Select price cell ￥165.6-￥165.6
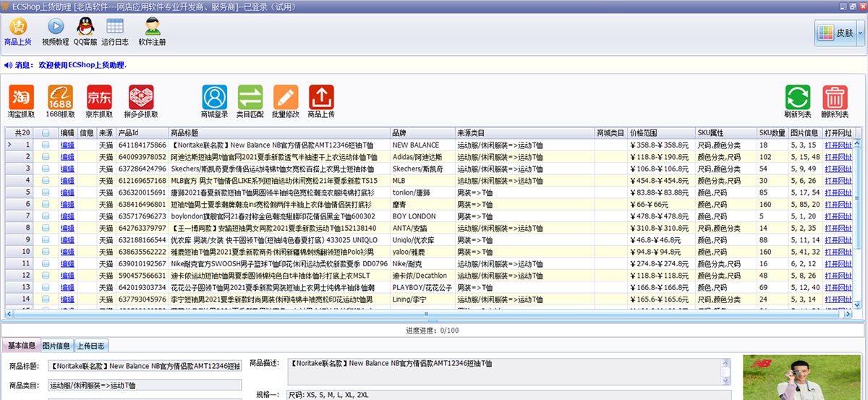Viewport: 868px width, 400px height. click(x=661, y=299)
